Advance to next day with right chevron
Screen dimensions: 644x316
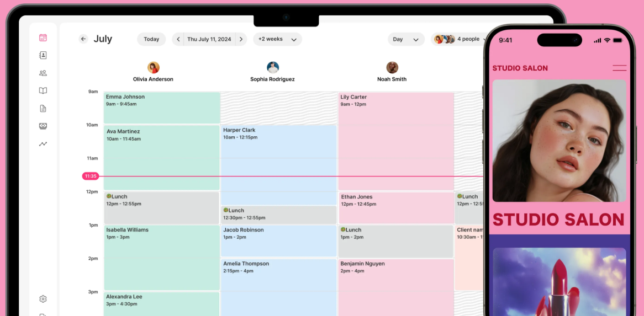[240, 39]
